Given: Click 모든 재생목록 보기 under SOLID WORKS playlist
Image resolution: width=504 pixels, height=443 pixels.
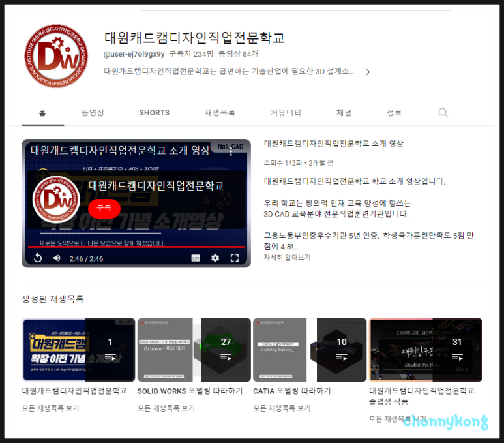Looking at the screenshot, I should pyautogui.click(x=166, y=408).
